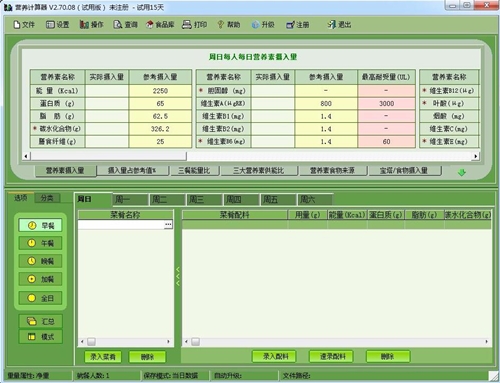Click the 录入配料 button

[275, 356]
